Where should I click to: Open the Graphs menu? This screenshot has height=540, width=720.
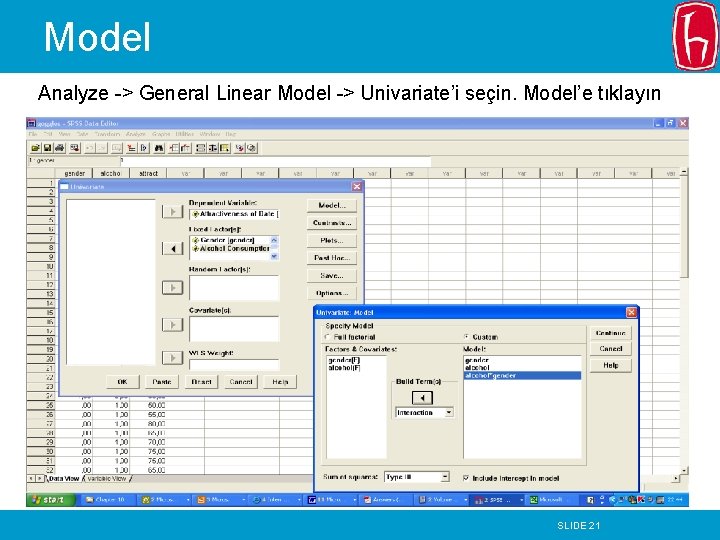tap(161, 134)
